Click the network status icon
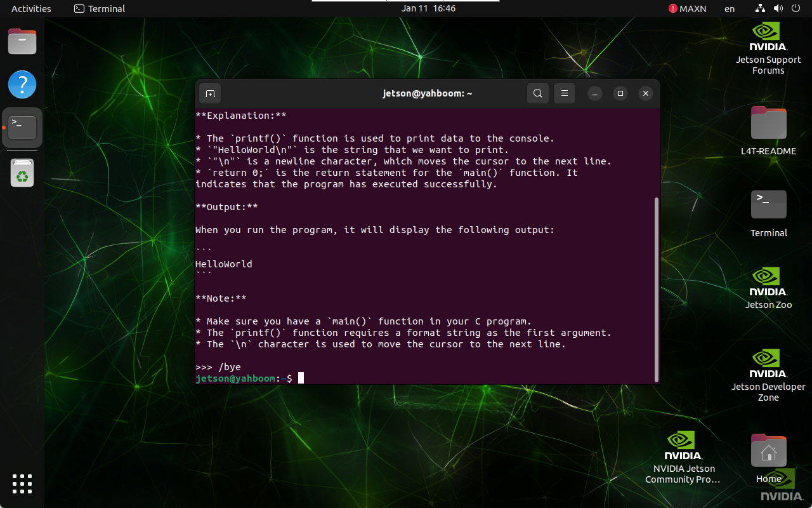 [761, 9]
